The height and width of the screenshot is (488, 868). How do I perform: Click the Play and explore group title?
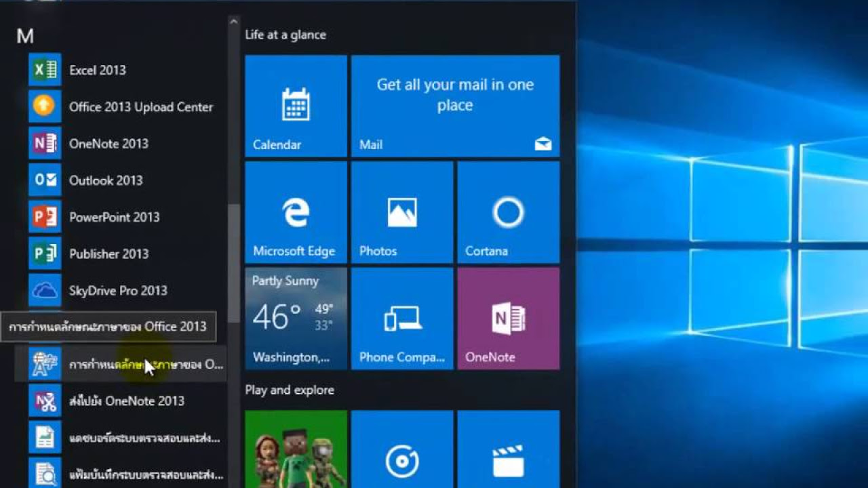click(290, 390)
